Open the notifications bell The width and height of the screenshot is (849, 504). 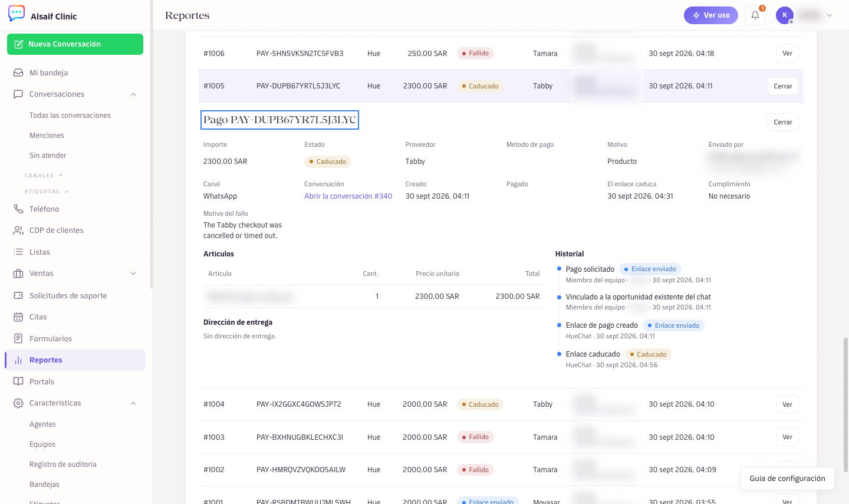coord(755,15)
